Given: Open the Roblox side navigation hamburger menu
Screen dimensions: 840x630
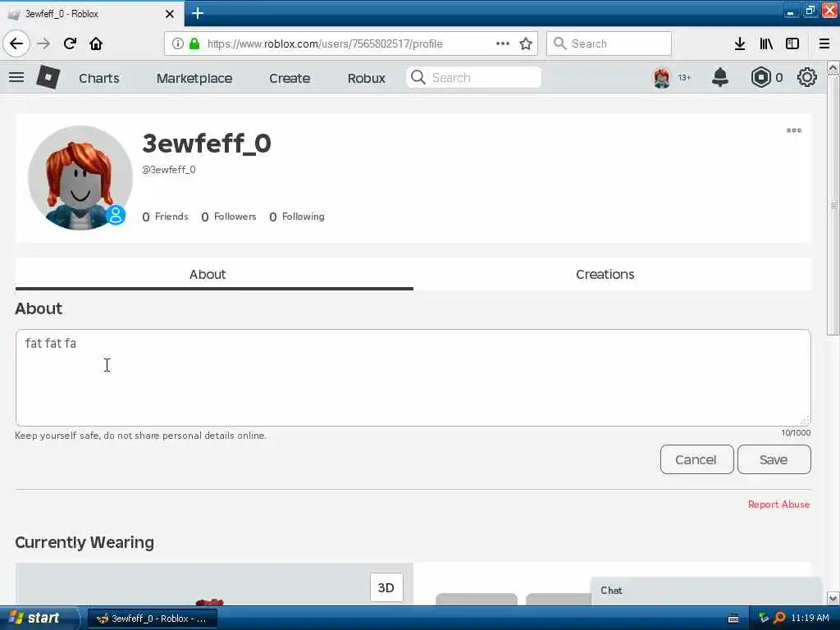Looking at the screenshot, I should 16,78.
